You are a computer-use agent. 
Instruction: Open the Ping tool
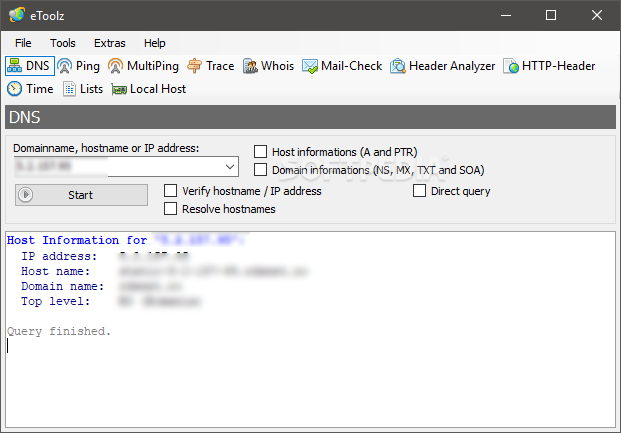[78, 66]
